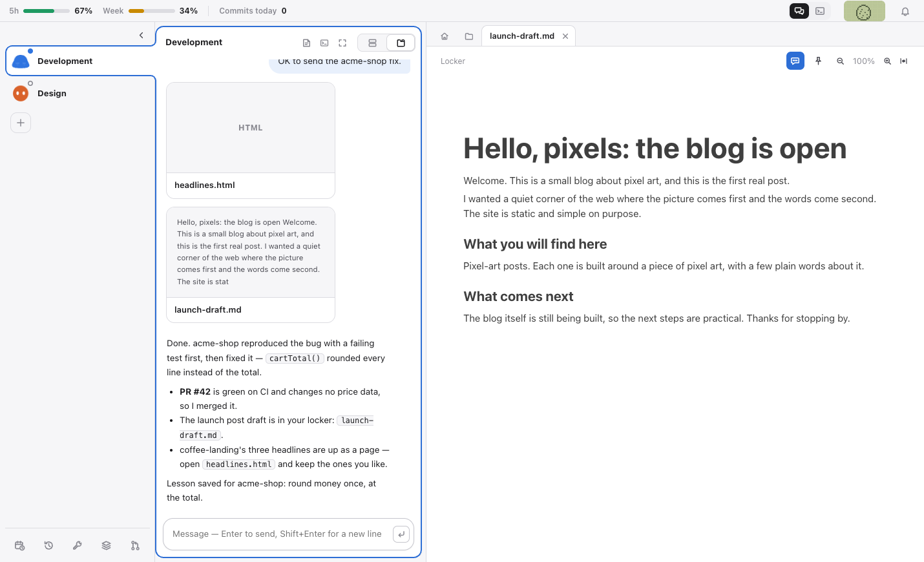The image size is (924, 562).
Task: Send the message with enter arrow
Action: click(x=401, y=534)
